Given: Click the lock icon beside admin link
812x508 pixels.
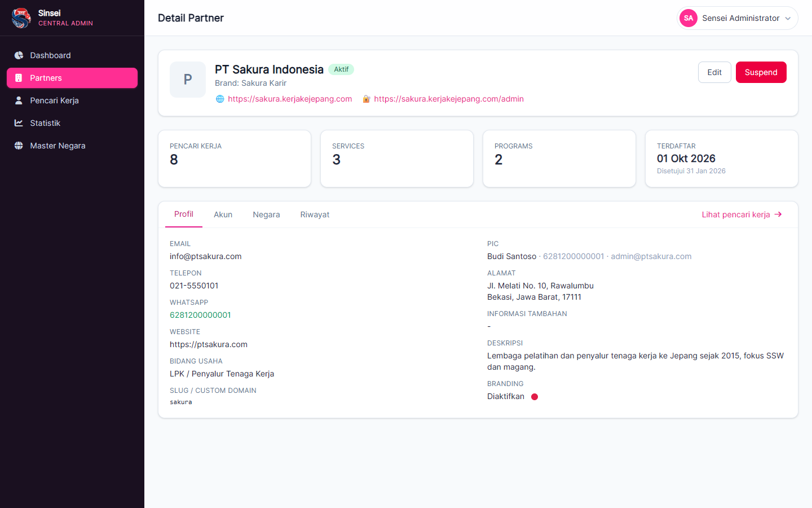Looking at the screenshot, I should click(x=366, y=99).
